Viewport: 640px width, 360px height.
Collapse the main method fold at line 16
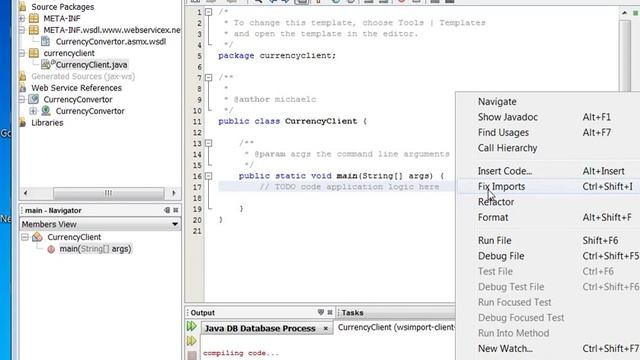[x=209, y=176]
